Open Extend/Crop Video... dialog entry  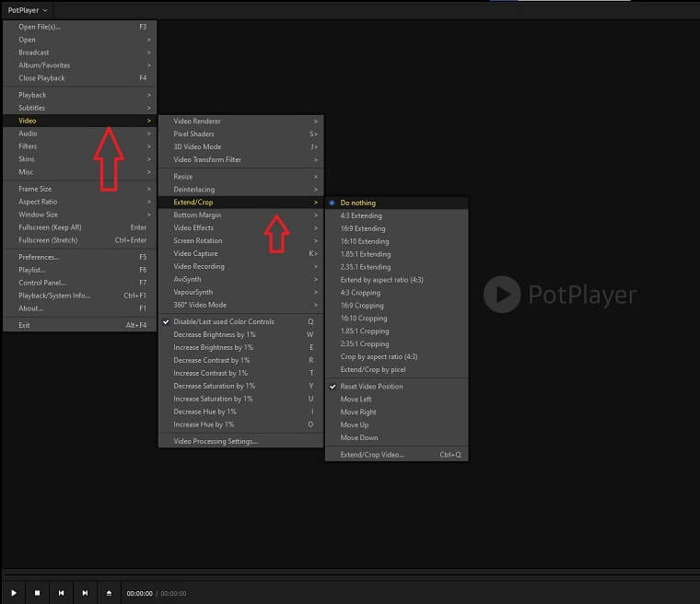point(396,455)
